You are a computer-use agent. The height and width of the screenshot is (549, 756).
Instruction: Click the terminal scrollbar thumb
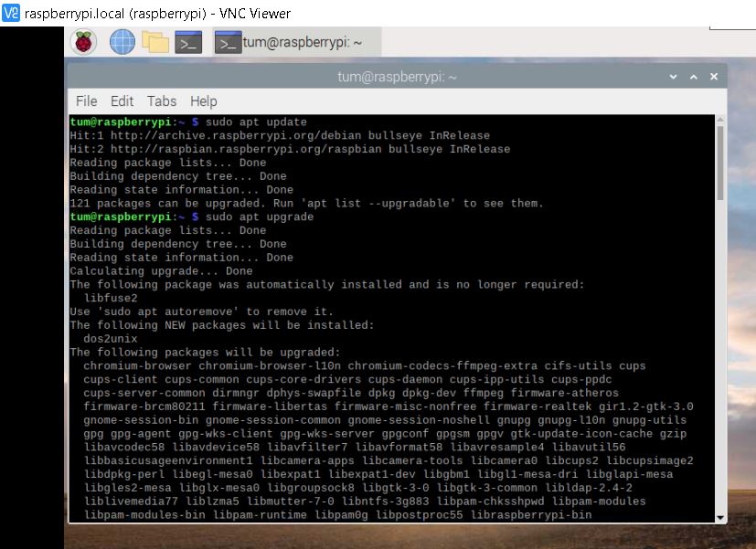point(720,164)
